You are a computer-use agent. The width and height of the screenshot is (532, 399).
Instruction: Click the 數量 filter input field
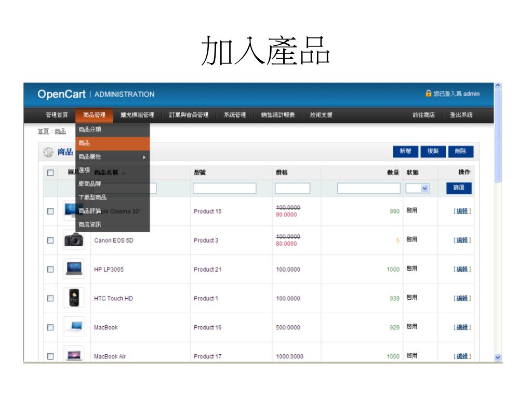click(369, 188)
